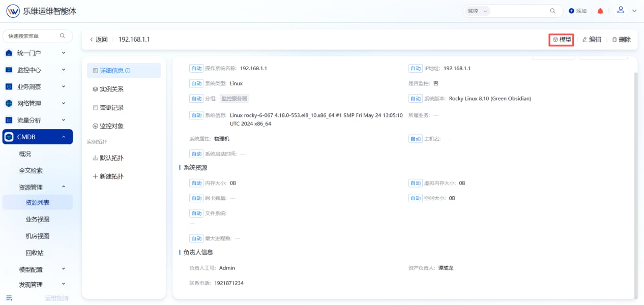
Task: Click the 自动 badge next to 操作系统名称
Action: pyautogui.click(x=196, y=68)
